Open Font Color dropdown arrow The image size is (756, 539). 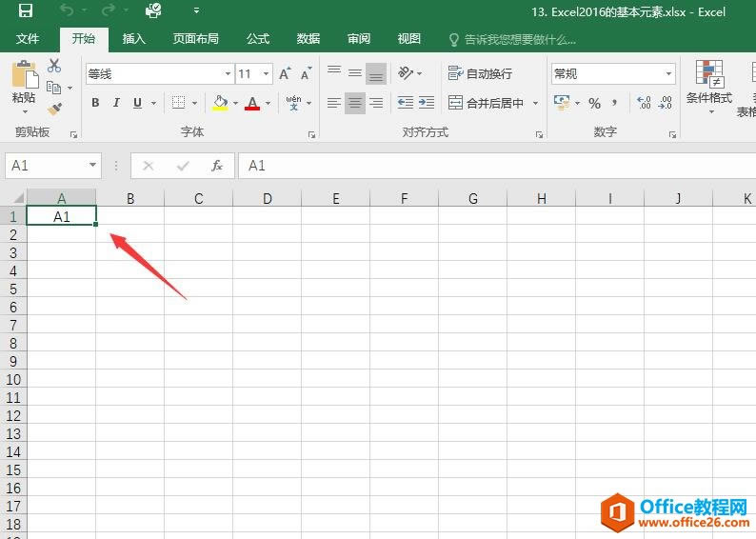click(268, 103)
